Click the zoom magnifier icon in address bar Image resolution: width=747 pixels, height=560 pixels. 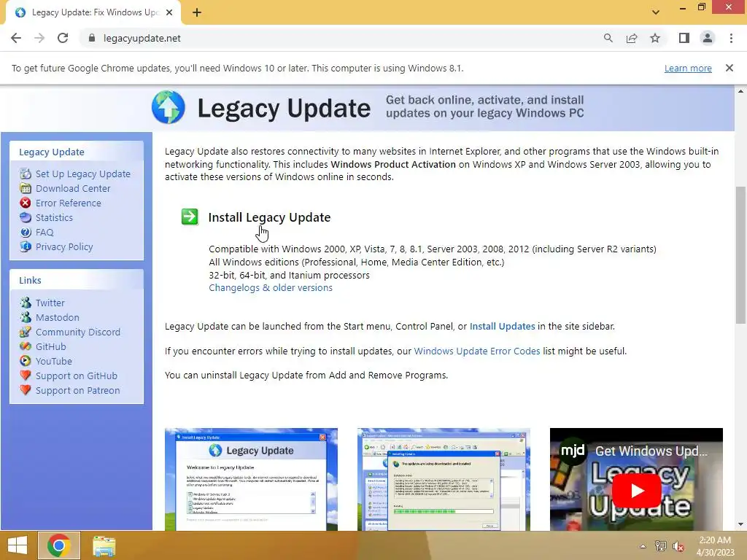point(608,38)
